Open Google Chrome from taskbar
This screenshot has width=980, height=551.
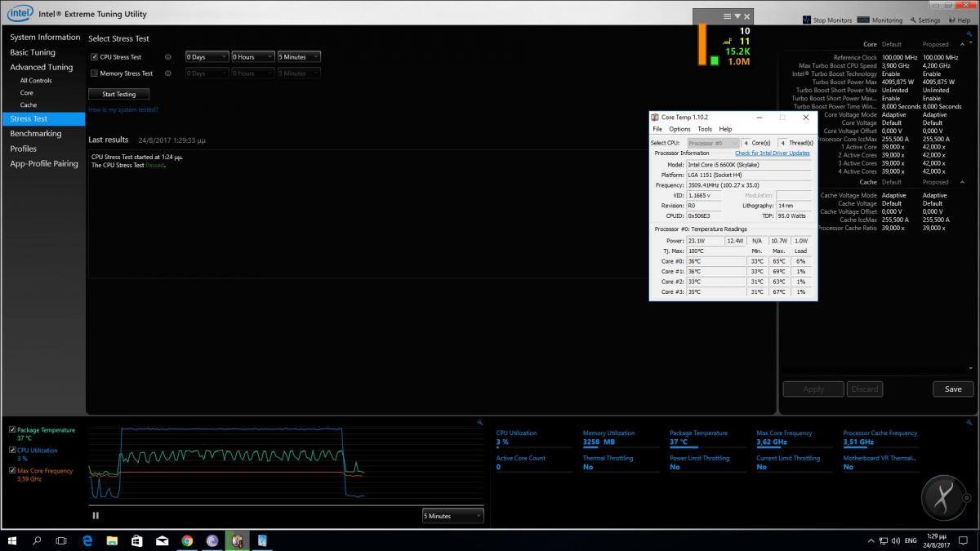pos(187,540)
